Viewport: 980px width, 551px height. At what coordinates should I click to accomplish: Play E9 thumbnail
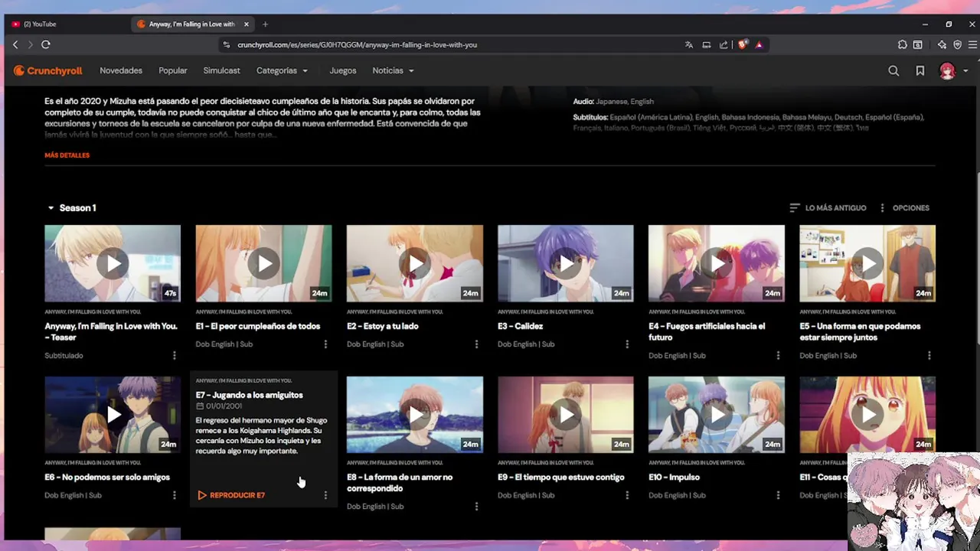566,414
